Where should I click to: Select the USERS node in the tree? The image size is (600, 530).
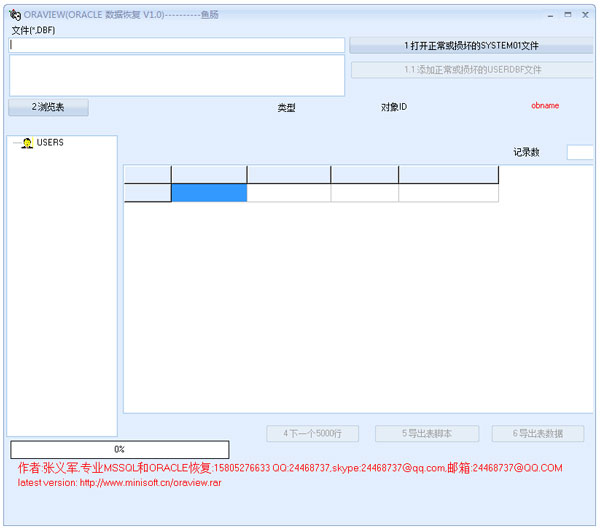(50, 143)
